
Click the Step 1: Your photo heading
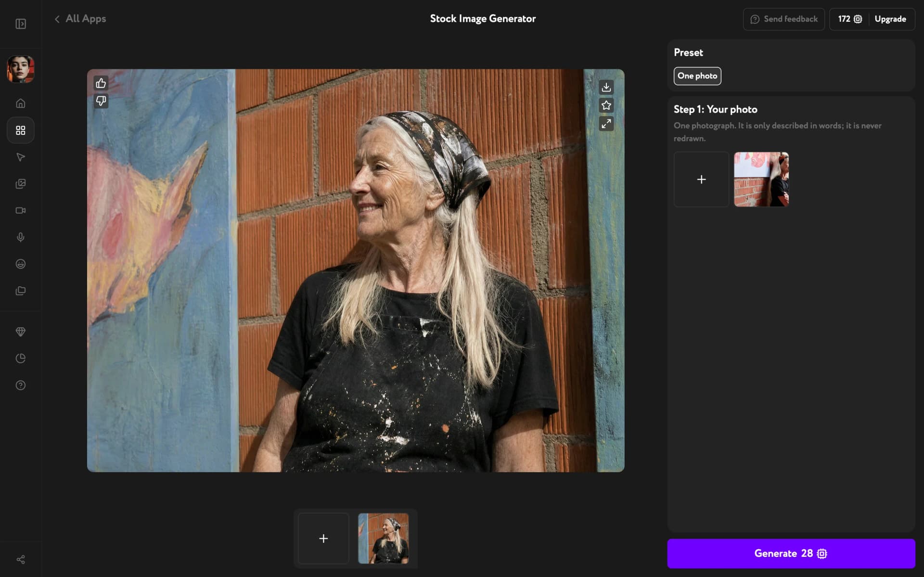click(716, 109)
